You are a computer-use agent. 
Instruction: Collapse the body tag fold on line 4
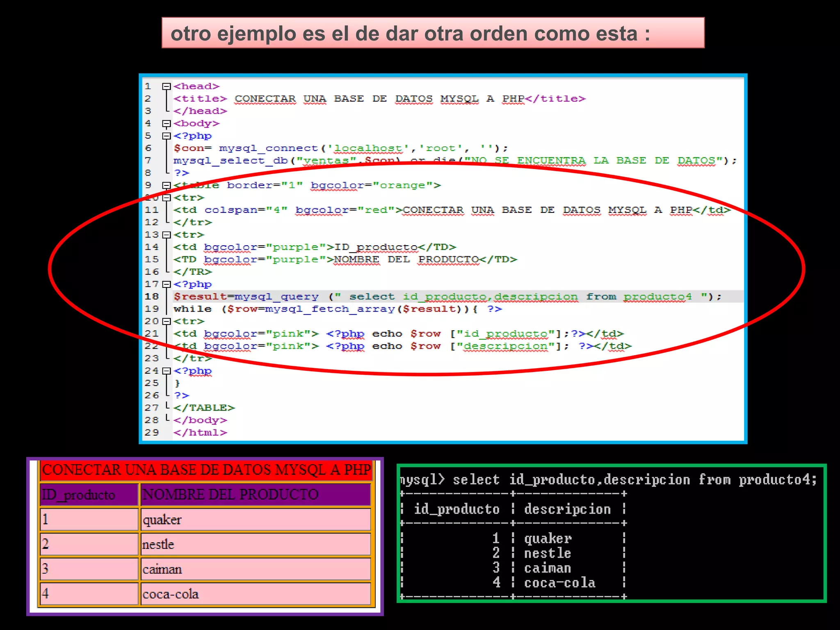166,123
